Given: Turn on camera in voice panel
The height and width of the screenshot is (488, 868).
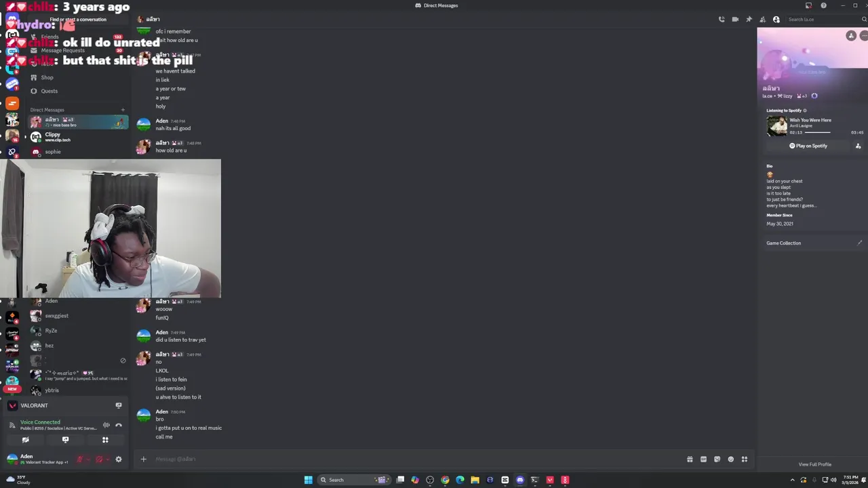Looking at the screenshot, I should click(x=25, y=440).
